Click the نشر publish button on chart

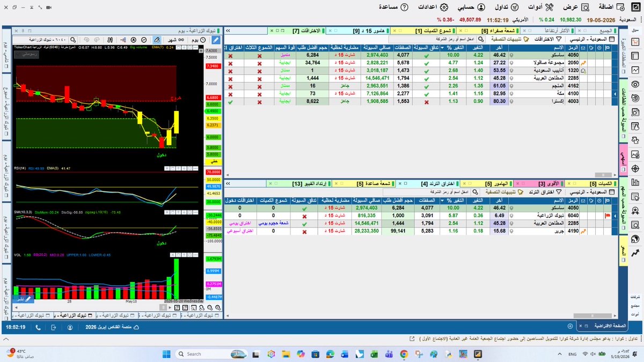tap(23, 298)
